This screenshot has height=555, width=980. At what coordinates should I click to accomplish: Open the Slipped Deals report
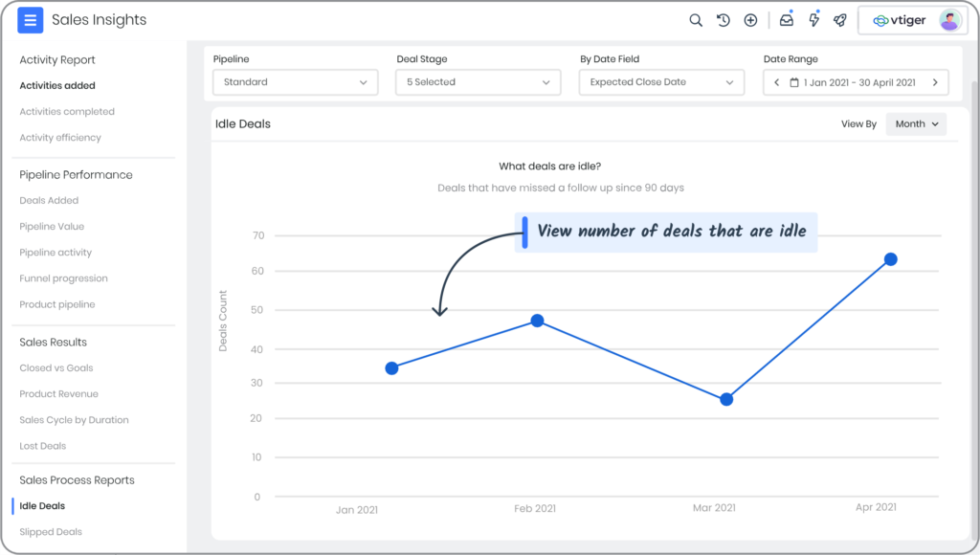tap(51, 532)
